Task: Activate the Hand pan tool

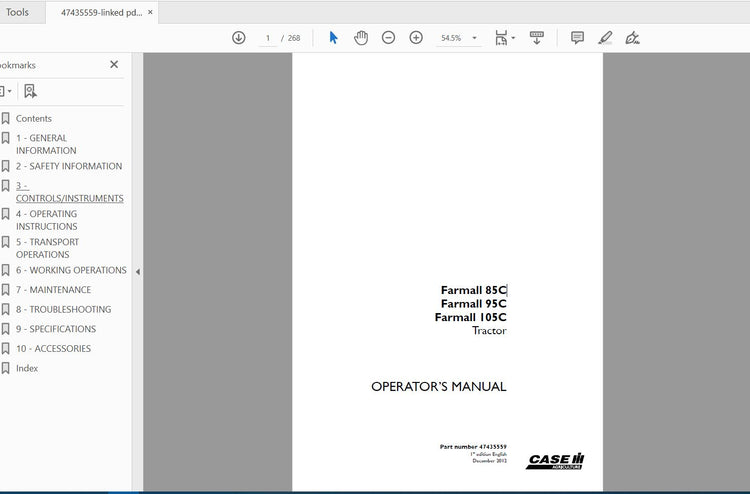Action: 361,38
